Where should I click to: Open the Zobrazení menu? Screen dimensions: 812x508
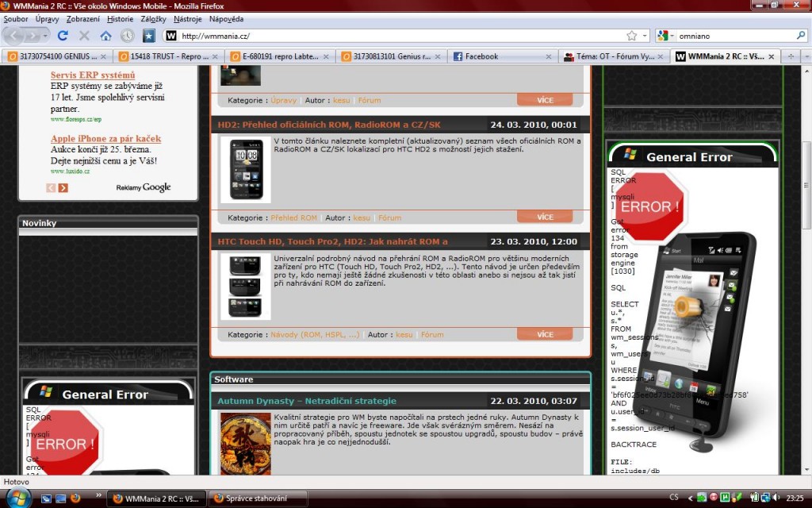(x=82, y=19)
